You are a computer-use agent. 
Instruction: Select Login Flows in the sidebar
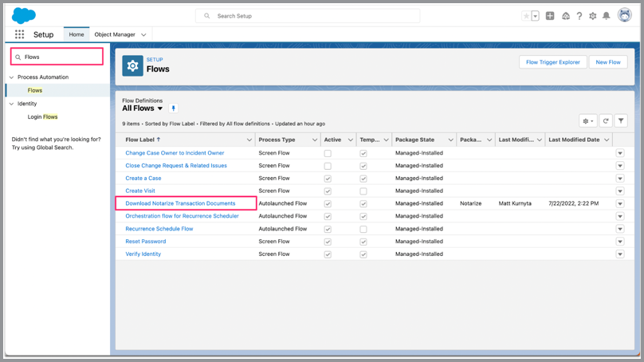(42, 117)
